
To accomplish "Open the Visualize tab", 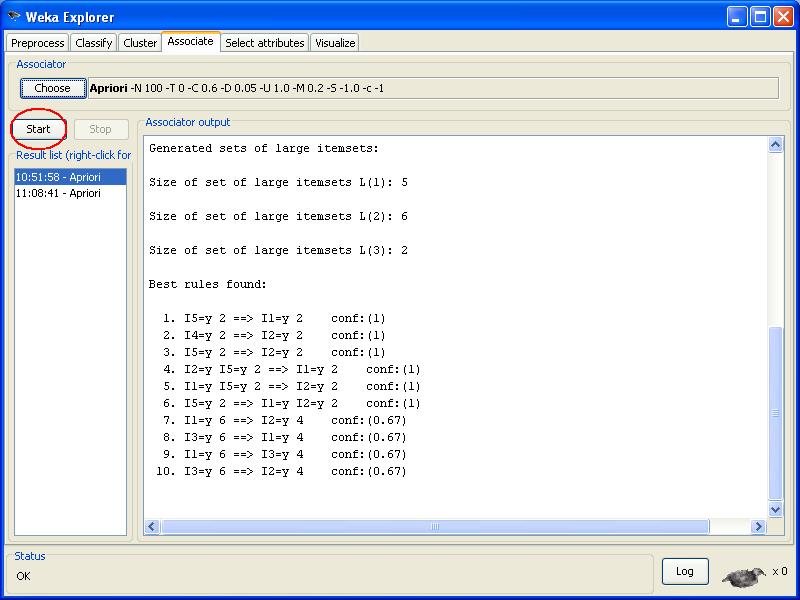I will (335, 43).
